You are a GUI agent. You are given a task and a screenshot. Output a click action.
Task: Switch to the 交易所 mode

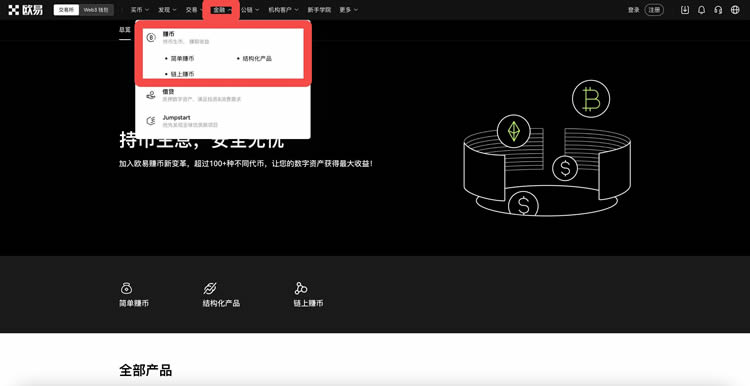pyautogui.click(x=66, y=10)
